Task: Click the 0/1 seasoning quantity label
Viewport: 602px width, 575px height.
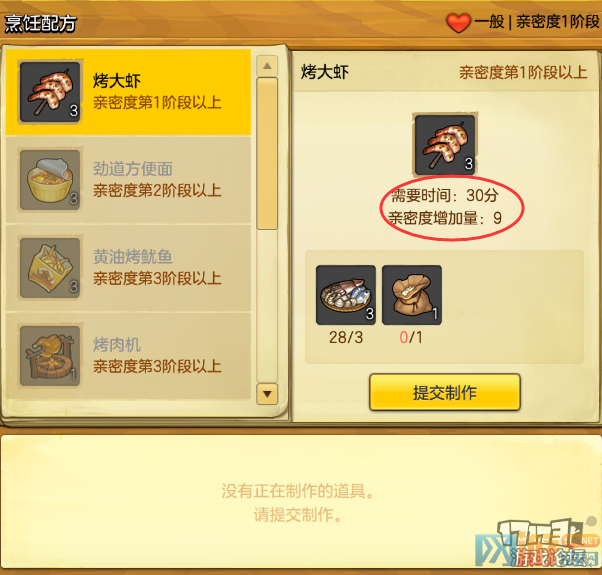Action: (x=411, y=337)
